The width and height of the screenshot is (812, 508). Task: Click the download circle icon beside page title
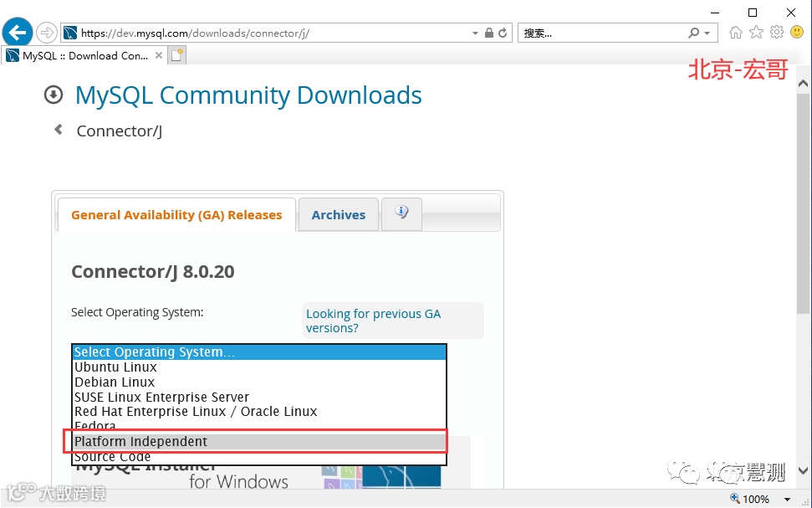tap(54, 95)
